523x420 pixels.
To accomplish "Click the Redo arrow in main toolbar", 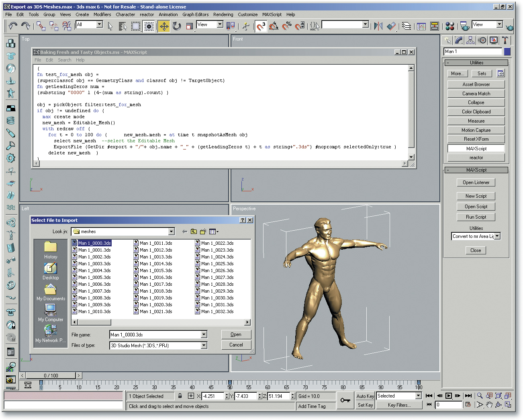I will coord(26,26).
